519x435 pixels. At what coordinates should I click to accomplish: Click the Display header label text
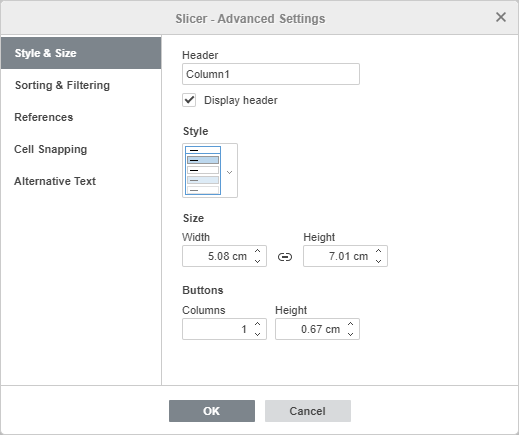241,100
